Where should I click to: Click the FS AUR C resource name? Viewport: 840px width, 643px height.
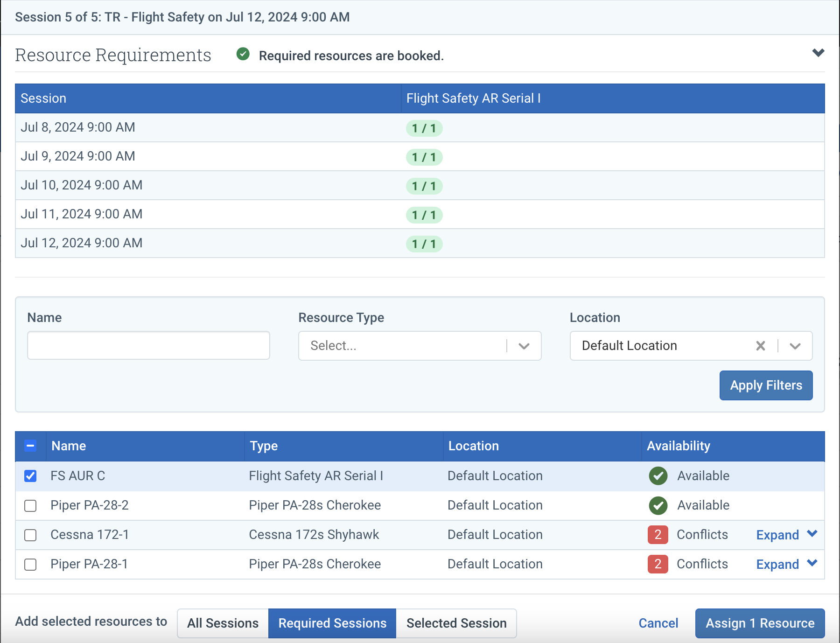78,476
